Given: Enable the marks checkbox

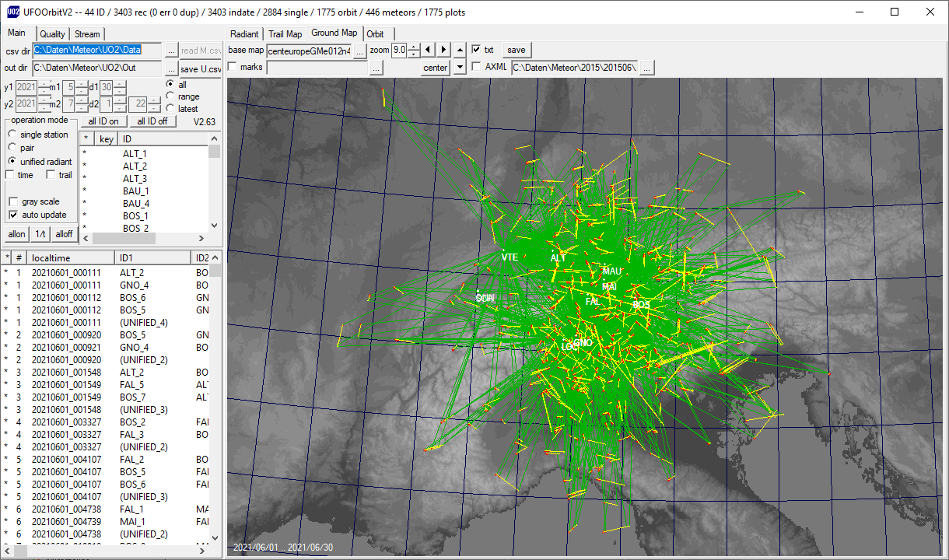Looking at the screenshot, I should (233, 67).
